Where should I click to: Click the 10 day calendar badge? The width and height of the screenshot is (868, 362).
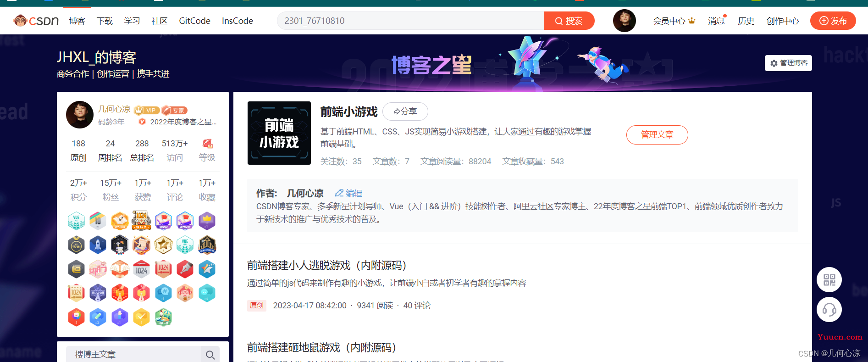click(x=98, y=221)
